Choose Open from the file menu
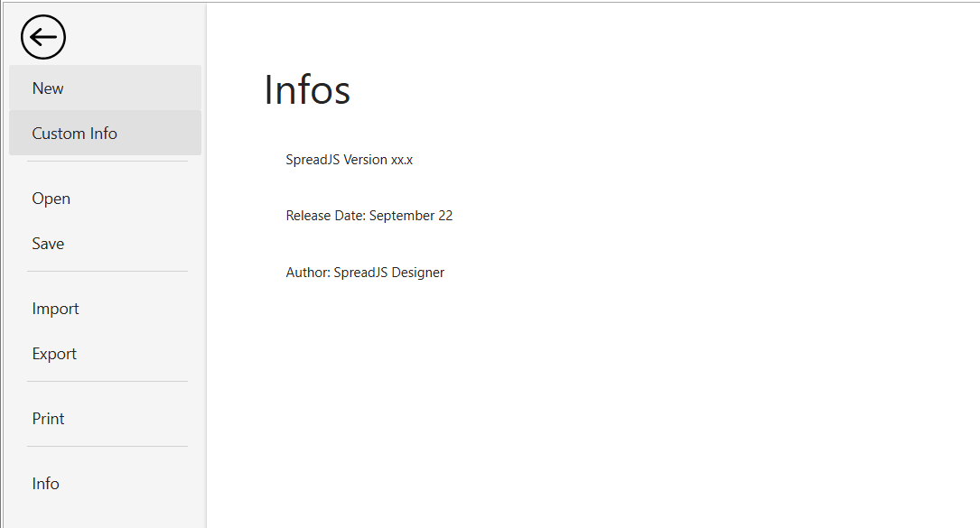Viewport: 980px width, 528px height. pos(105,199)
